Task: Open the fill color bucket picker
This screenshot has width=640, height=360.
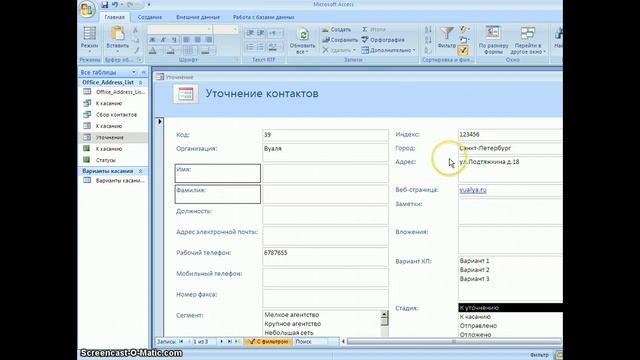Action: 172,51
